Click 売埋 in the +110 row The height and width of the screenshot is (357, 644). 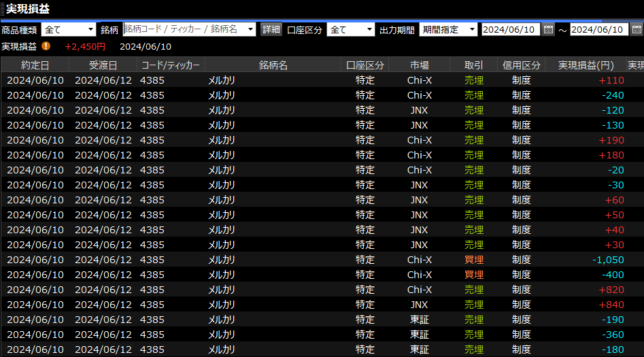tap(473, 80)
